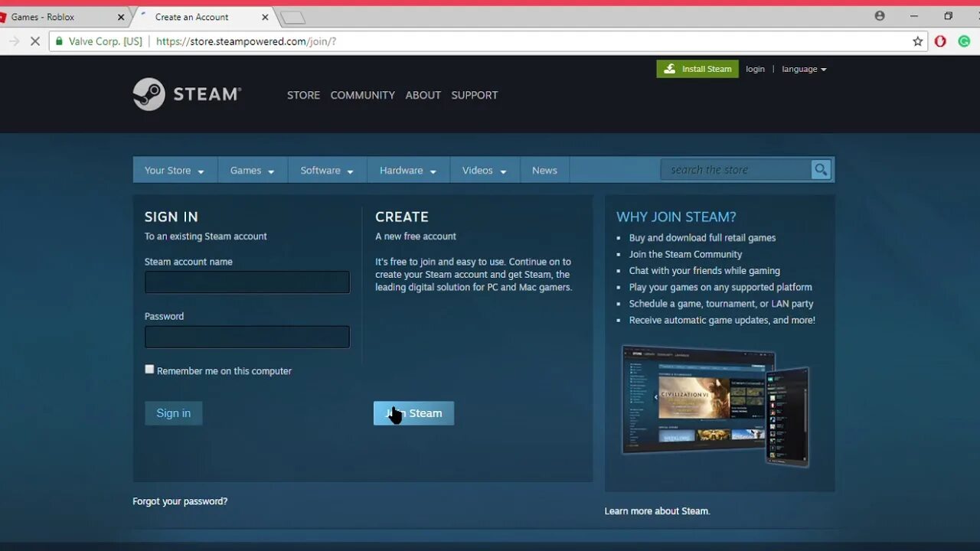
Task: Close the Games - Roblox tab
Action: (x=120, y=17)
